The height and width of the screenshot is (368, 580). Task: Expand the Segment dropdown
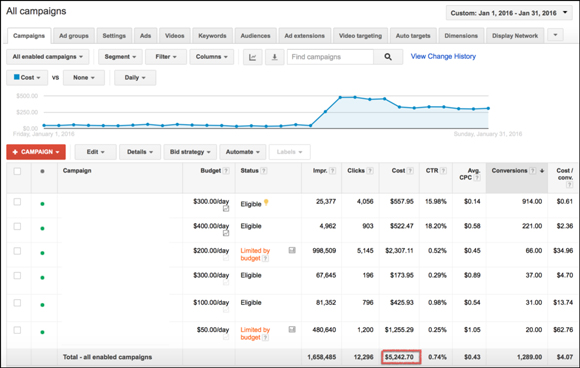click(x=120, y=57)
